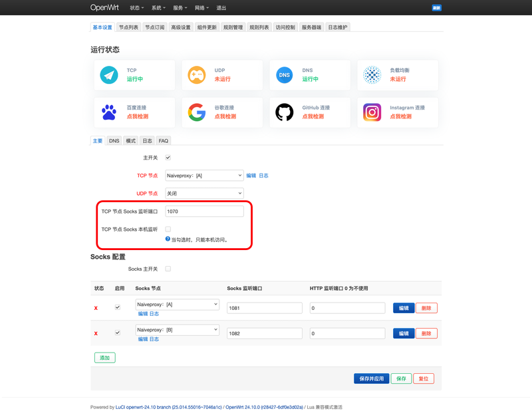Expand Socks 节点 dropdown for Naiveproxy [B]
Viewport: 532px width, 417px height.
177,330
